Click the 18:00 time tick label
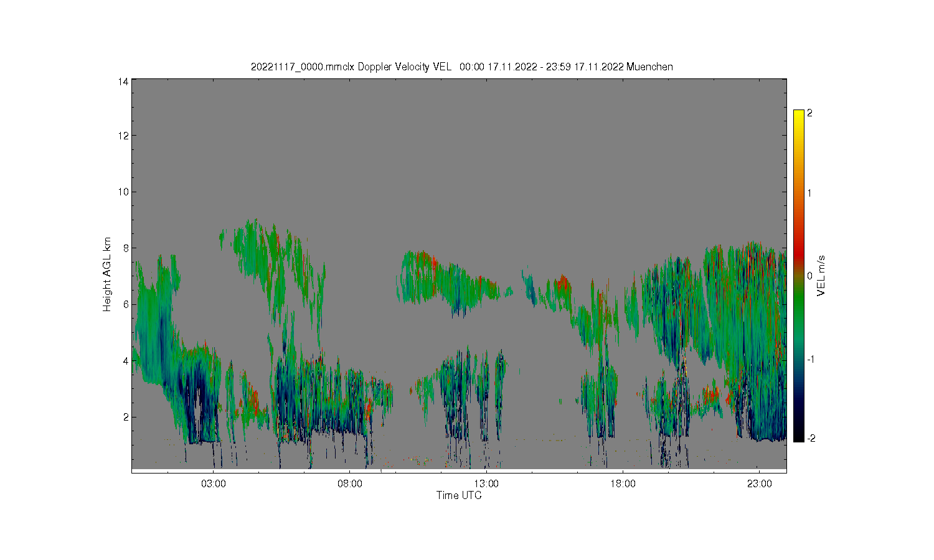The width and height of the screenshot is (934, 560). pos(623,483)
